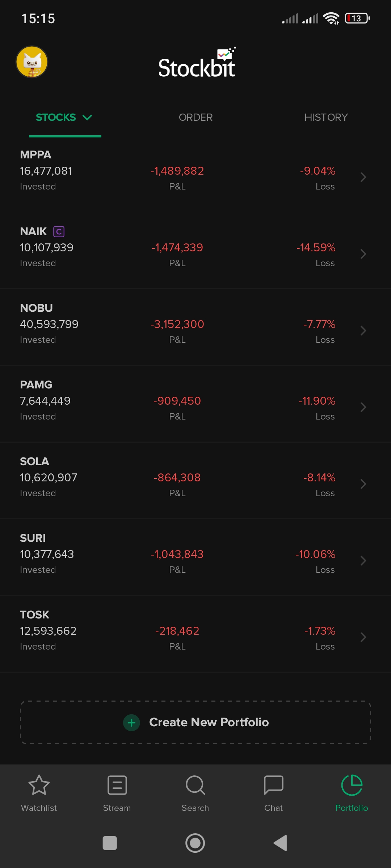
Task: Open the Chat bubble icon
Action: click(273, 785)
